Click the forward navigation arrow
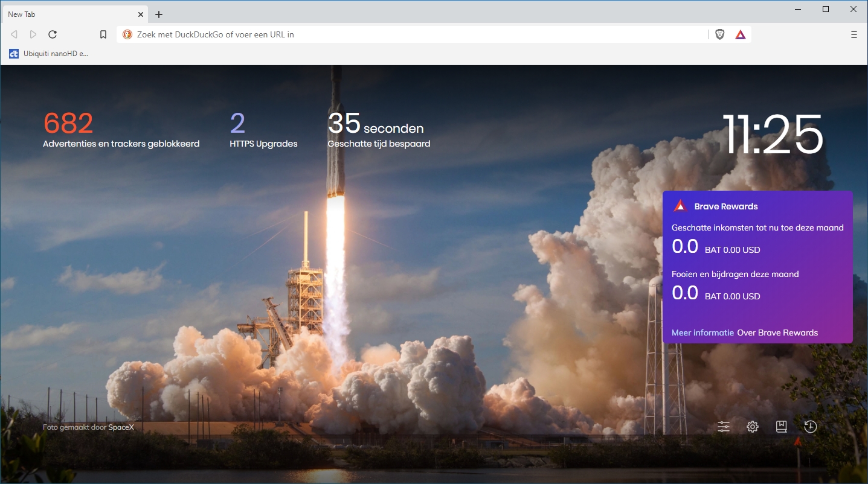868x484 pixels. pyautogui.click(x=33, y=34)
